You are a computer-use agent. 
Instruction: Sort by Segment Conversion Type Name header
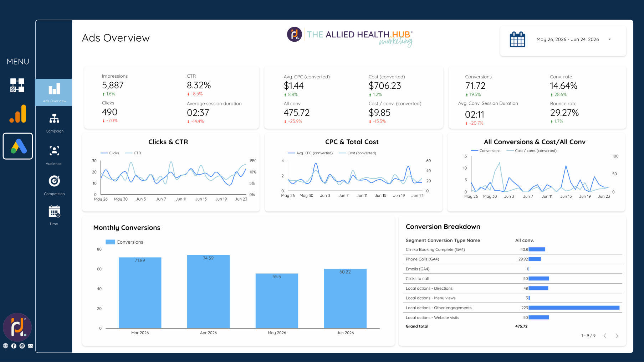point(443,241)
